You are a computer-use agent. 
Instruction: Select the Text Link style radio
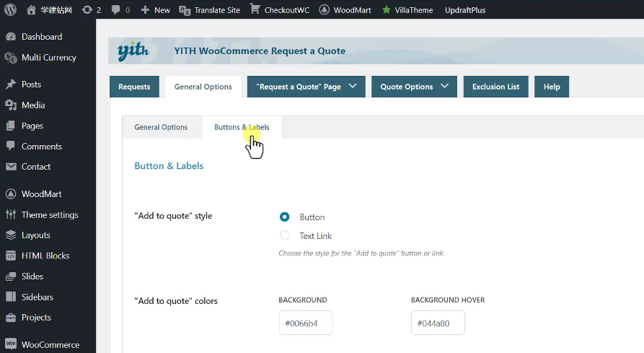tap(284, 235)
